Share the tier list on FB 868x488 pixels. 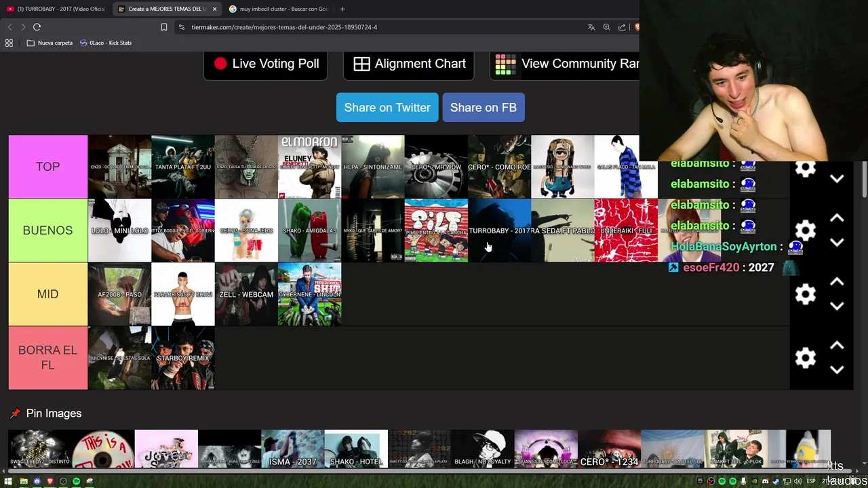pyautogui.click(x=484, y=108)
